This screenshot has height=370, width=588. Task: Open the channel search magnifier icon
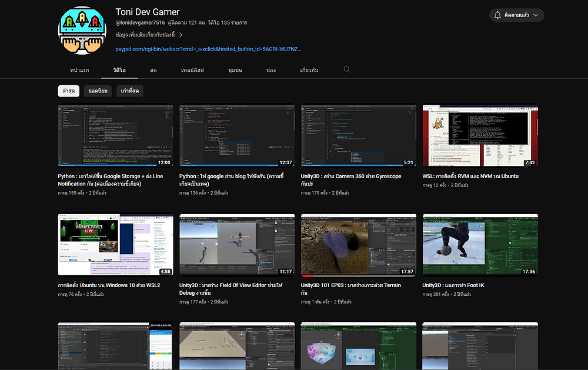[x=347, y=69]
